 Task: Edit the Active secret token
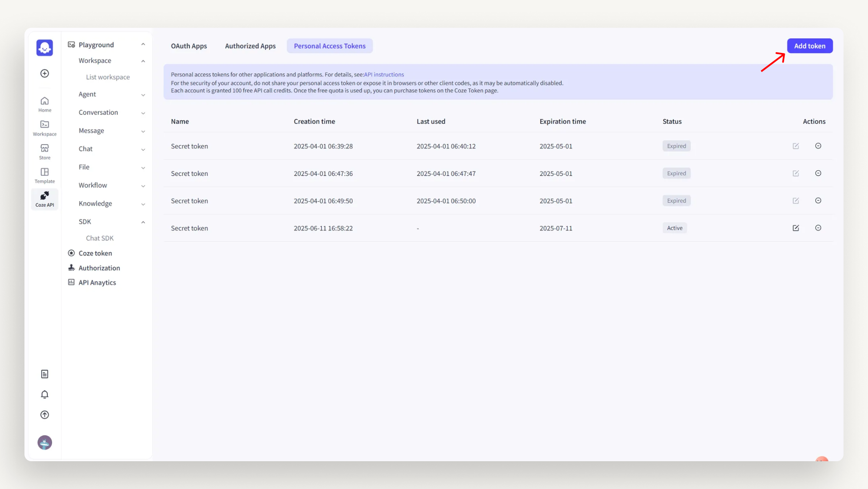[x=796, y=228]
